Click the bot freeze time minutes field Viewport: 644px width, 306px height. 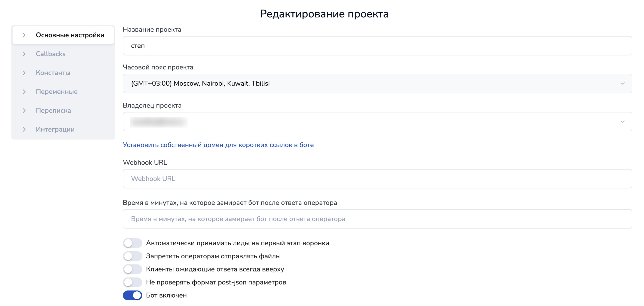377,219
